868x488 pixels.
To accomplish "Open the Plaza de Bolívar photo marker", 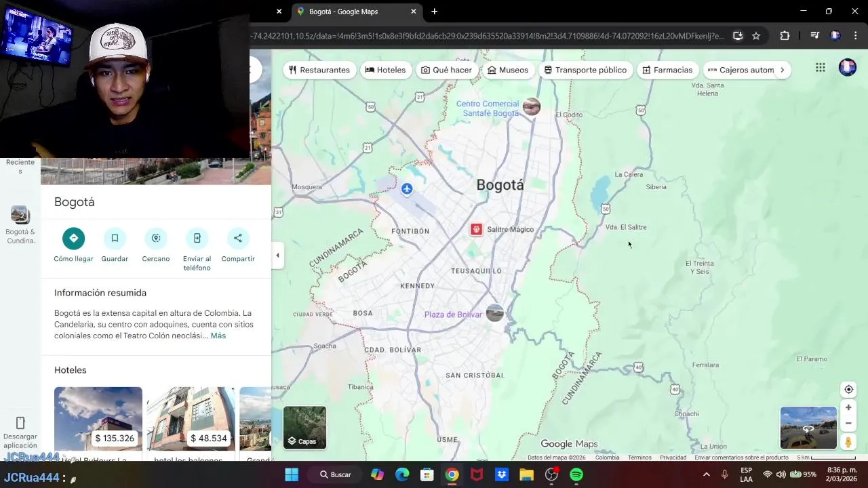I will pyautogui.click(x=495, y=312).
